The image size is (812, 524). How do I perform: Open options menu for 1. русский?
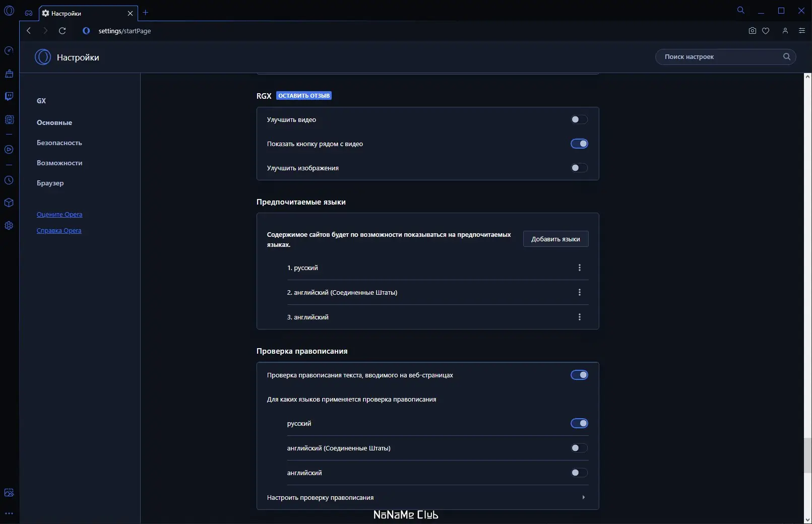pos(580,268)
